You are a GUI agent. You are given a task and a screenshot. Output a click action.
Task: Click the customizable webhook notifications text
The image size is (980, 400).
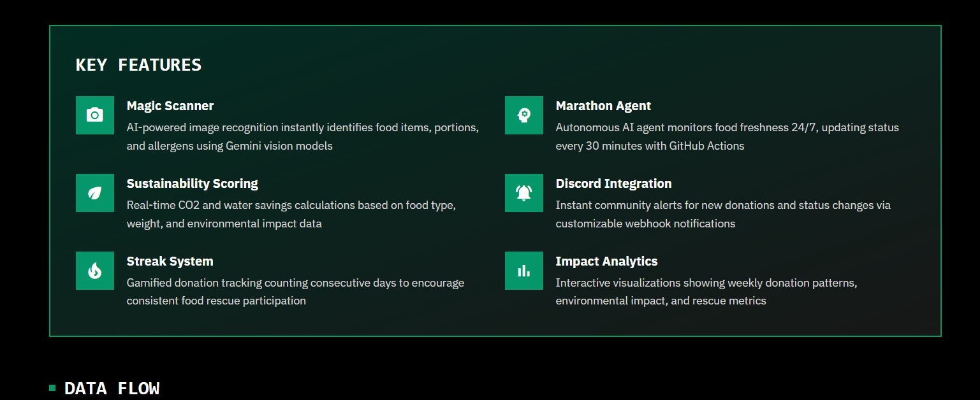click(723, 214)
